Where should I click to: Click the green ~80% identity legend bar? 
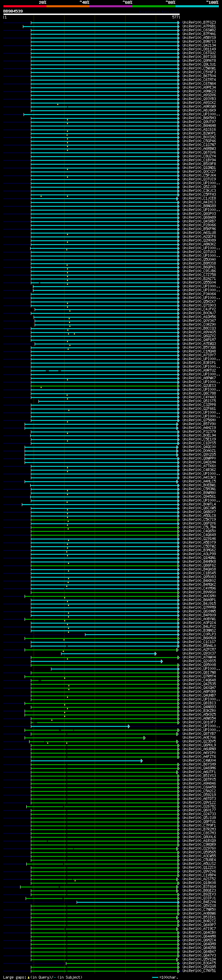click(x=154, y=6)
